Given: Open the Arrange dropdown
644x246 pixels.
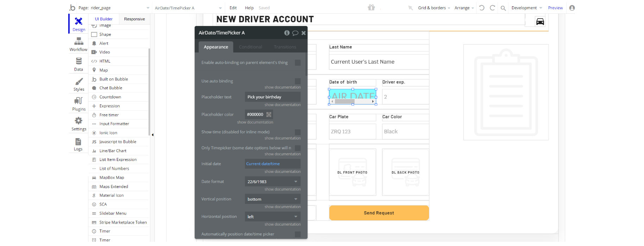Looking at the screenshot, I should tap(464, 8).
